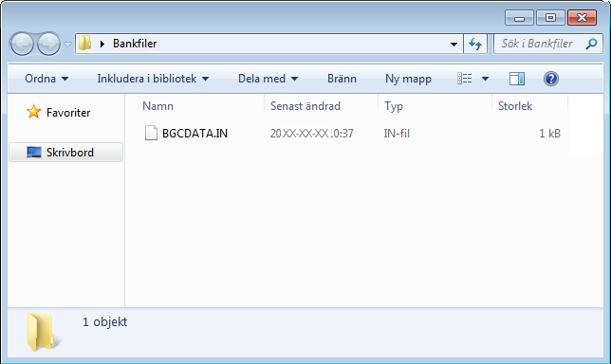Open the address bar history dropdown
This screenshot has width=611, height=364.
(454, 44)
